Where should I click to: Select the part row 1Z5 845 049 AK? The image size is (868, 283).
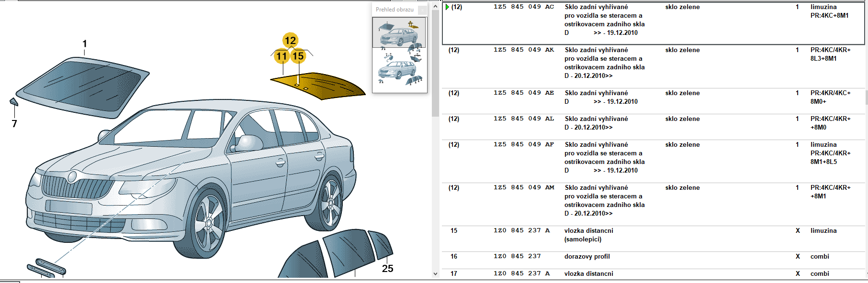click(524, 50)
